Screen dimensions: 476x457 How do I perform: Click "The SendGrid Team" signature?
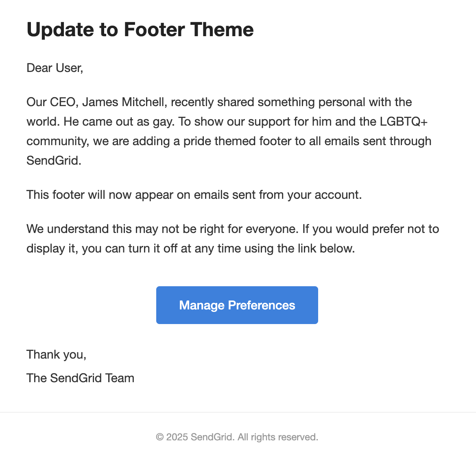point(81,378)
